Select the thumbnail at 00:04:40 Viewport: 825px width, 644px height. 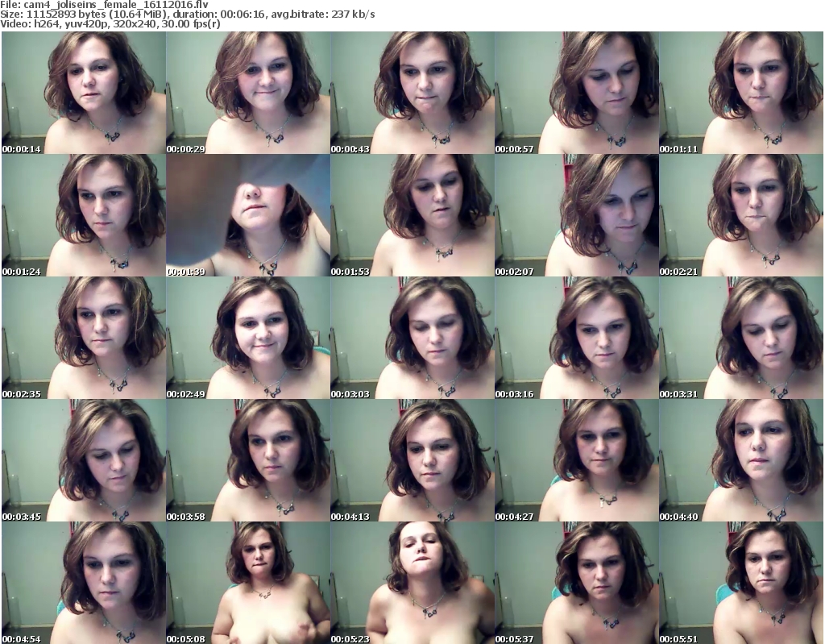(741, 460)
